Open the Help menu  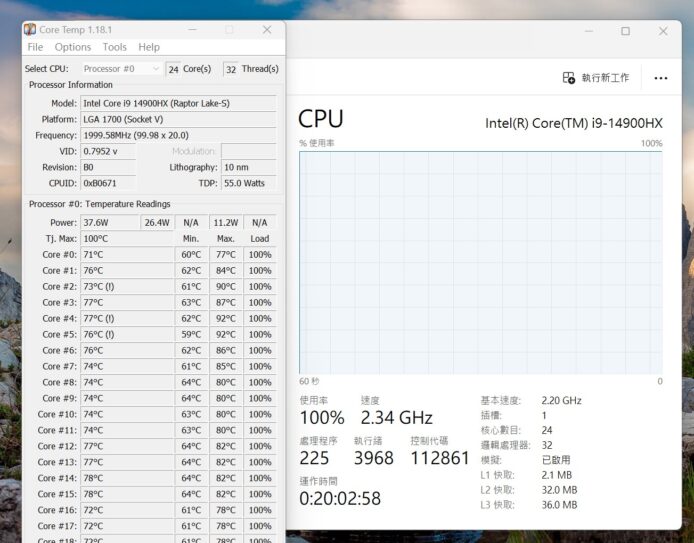coord(149,47)
